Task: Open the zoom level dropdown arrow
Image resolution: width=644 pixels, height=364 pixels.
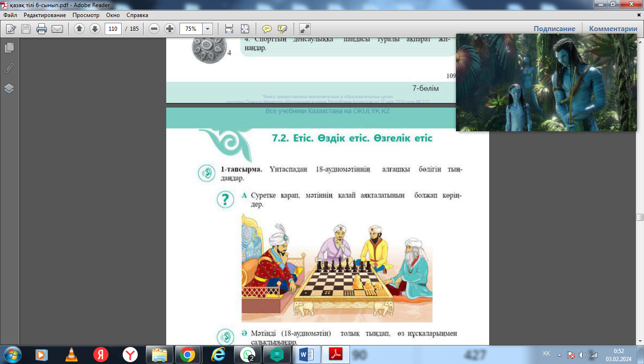Action: coord(207,29)
